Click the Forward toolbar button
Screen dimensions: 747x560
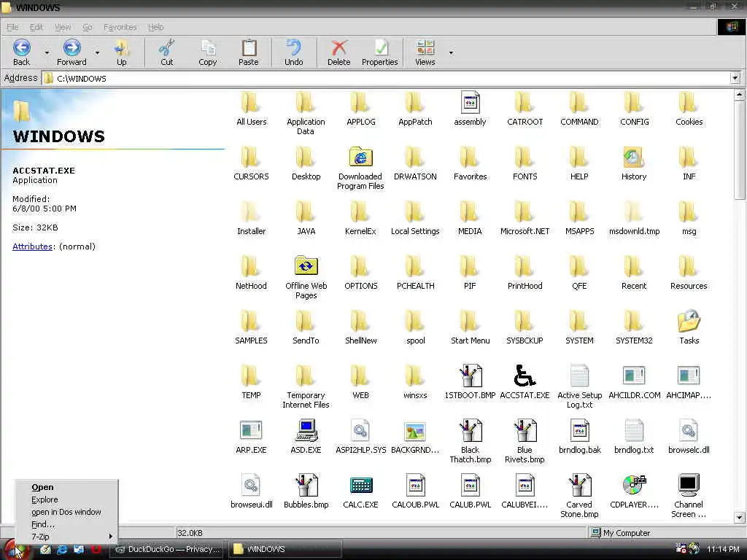click(x=71, y=52)
